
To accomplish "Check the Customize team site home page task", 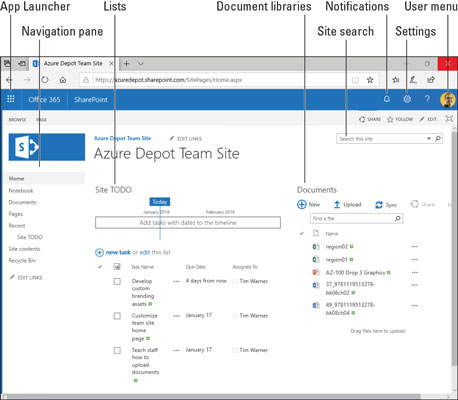I will click(x=117, y=316).
